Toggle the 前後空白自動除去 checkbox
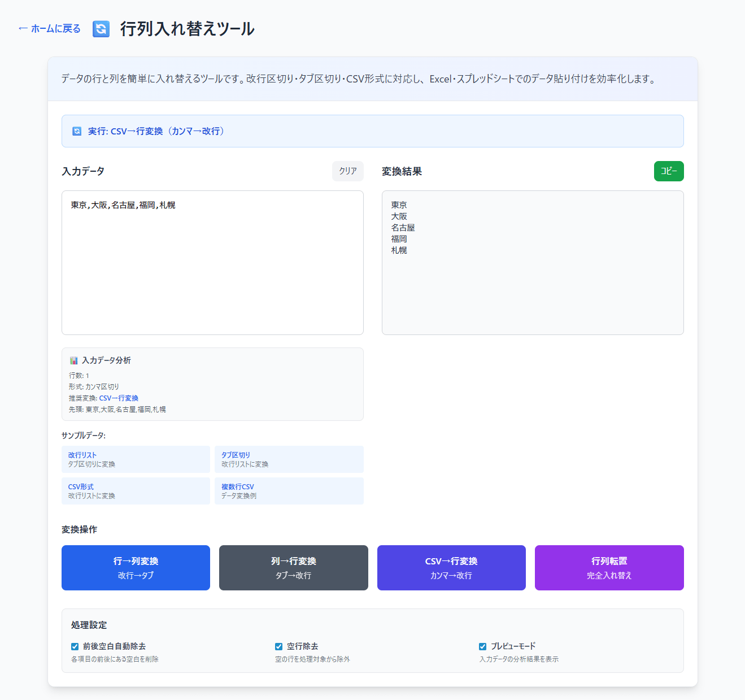Viewport: 745px width, 700px height. tap(75, 646)
